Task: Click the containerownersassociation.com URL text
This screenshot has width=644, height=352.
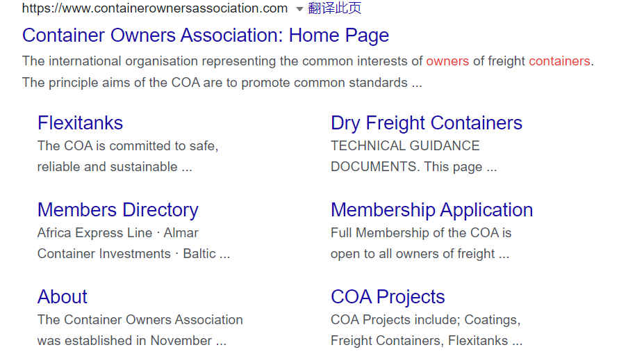Action: point(155,8)
